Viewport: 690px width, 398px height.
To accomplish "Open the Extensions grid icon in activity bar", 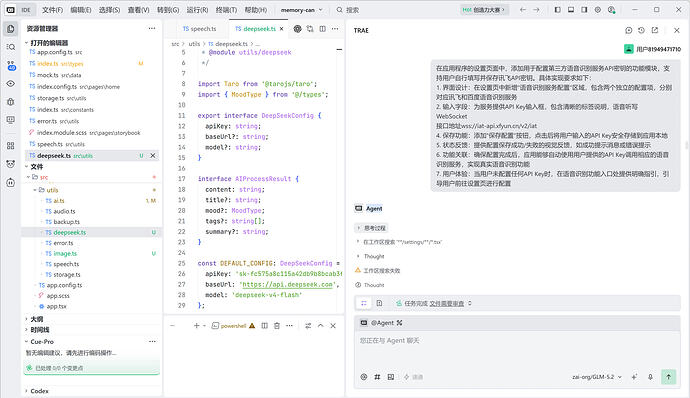I will pos(11,146).
